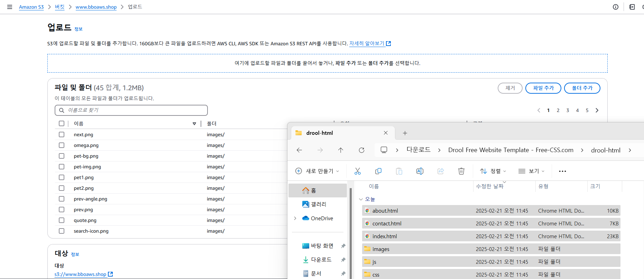Click the search magnifier in the S3 file filter
644x279 pixels.
click(x=62, y=110)
